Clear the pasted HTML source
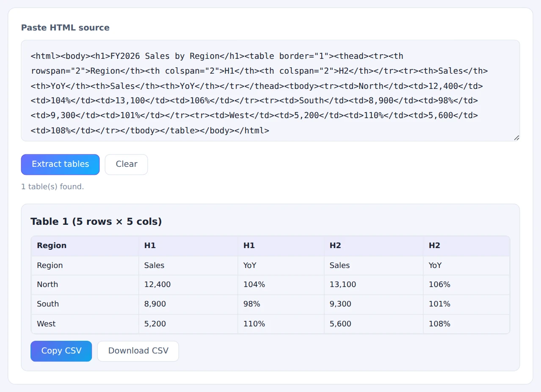This screenshot has height=392, width=541. (126, 164)
